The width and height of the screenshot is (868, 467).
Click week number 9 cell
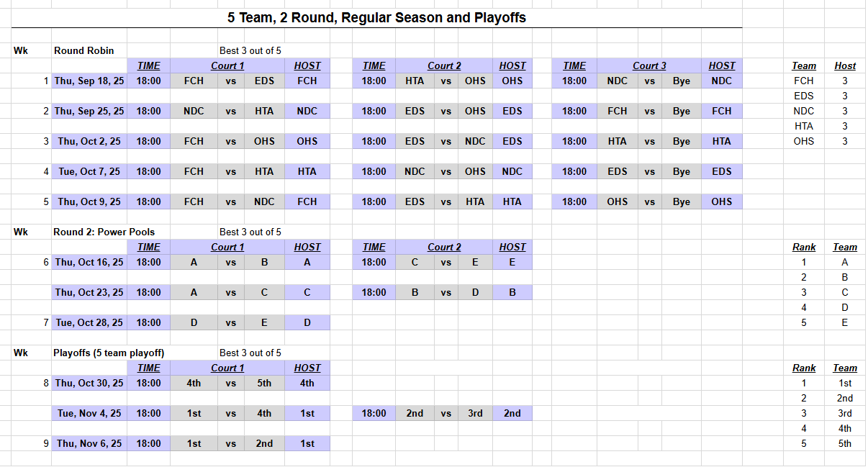(46, 443)
